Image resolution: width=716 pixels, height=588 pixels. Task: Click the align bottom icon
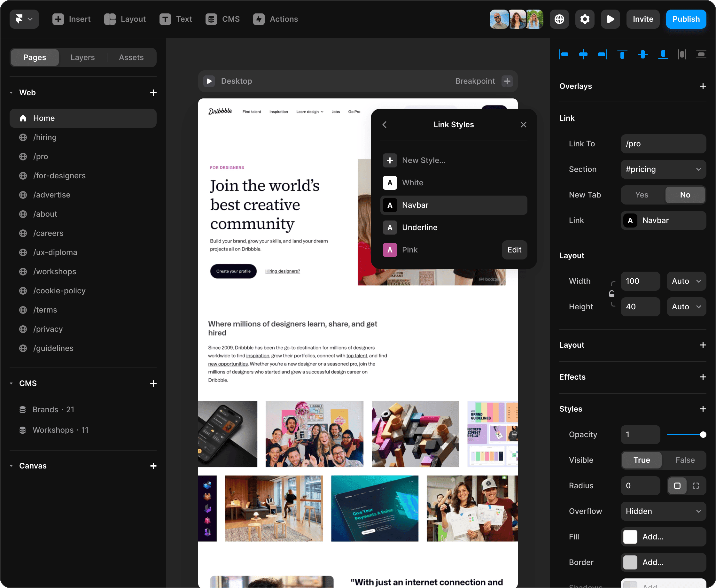[x=663, y=54]
